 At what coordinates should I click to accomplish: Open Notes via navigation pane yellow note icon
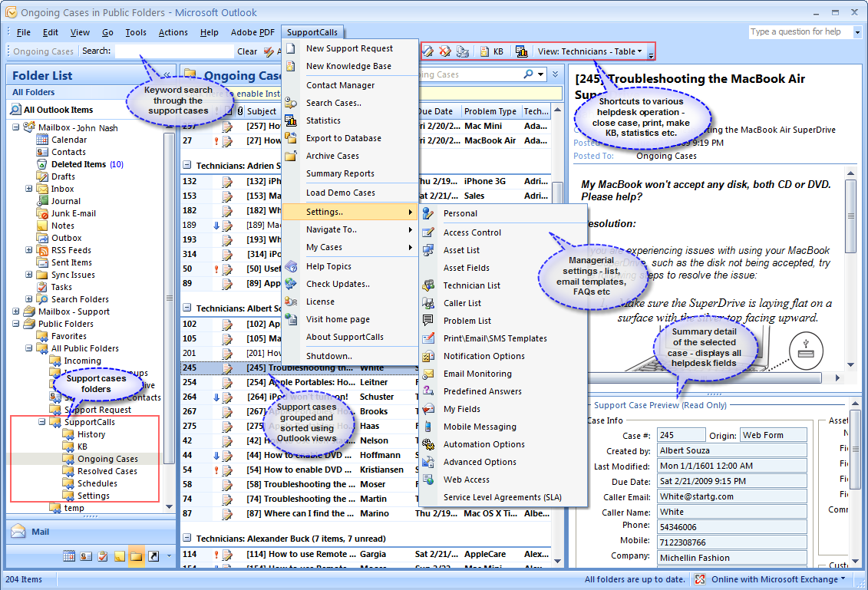120,556
